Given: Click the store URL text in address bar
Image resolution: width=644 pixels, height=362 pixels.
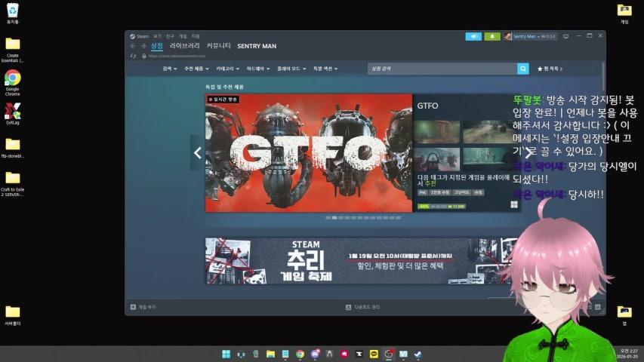Looking at the screenshot, I should pyautogui.click(x=177, y=56).
